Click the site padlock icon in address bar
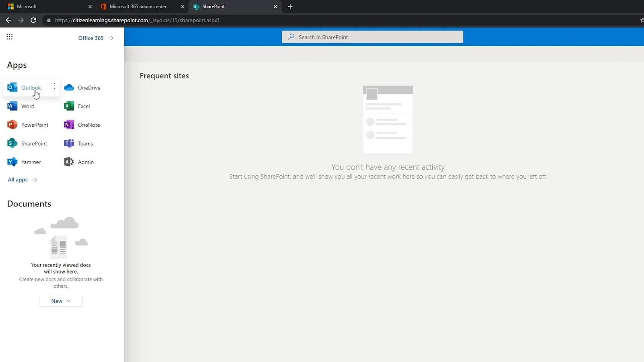Viewport: 644px width, 362px height. tap(49, 20)
